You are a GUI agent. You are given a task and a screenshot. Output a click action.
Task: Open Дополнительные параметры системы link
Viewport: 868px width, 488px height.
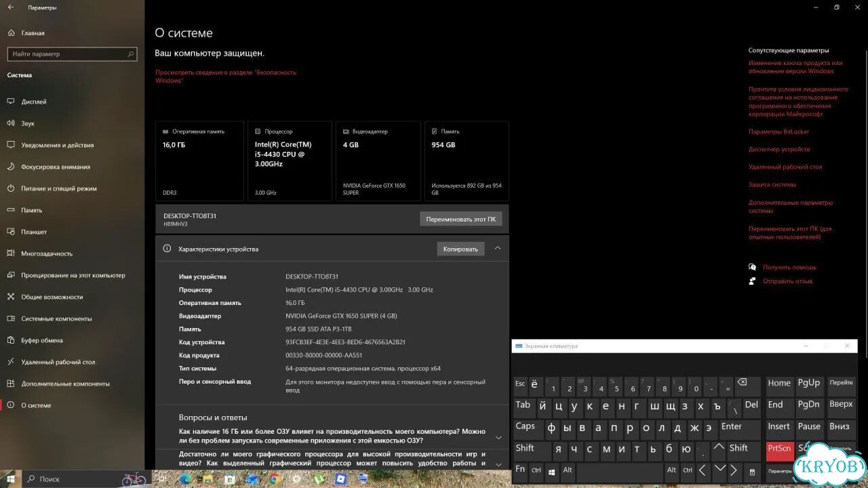pyautogui.click(x=791, y=206)
